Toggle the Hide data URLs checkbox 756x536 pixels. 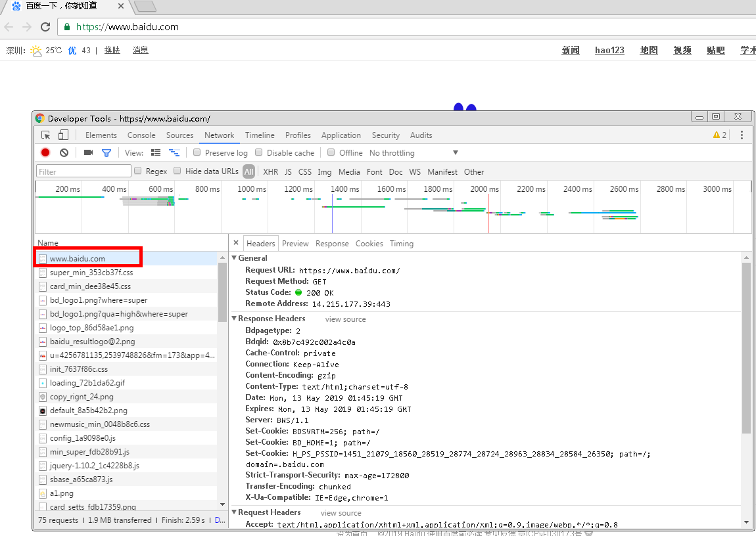click(177, 171)
